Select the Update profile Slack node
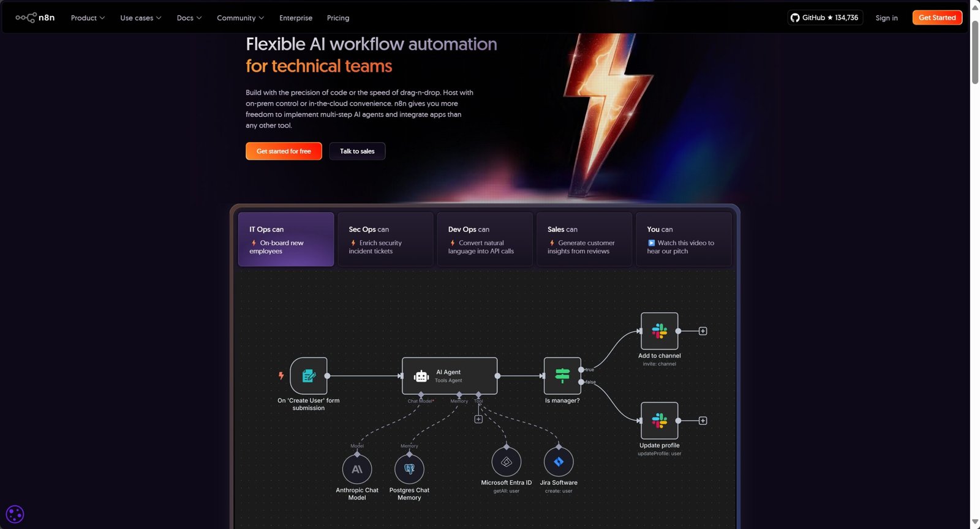 point(660,421)
